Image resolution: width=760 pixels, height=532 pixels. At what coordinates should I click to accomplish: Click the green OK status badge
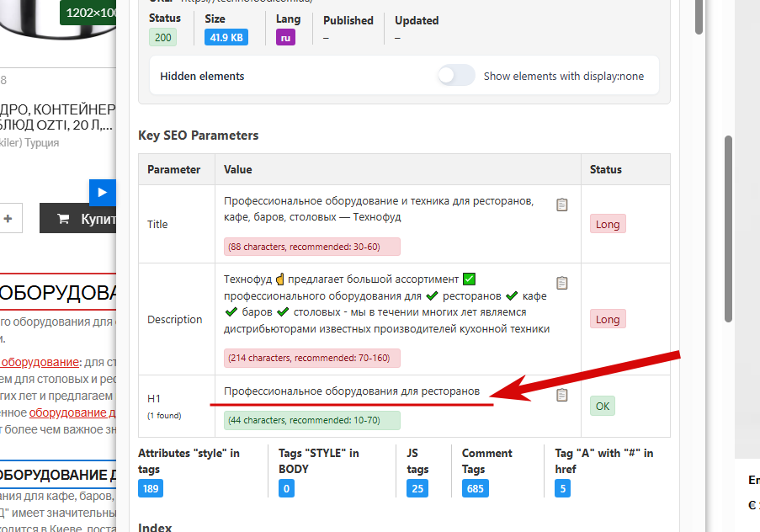click(602, 406)
